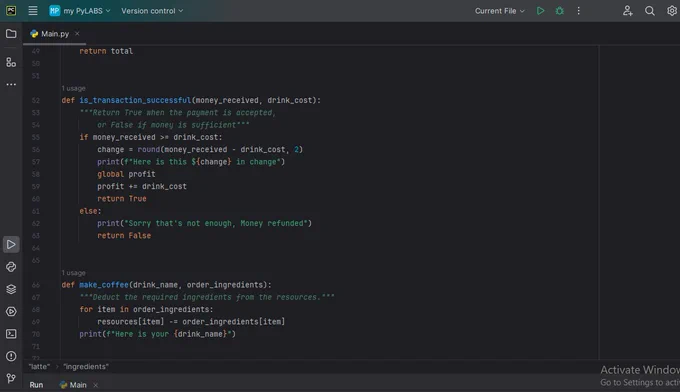Open the Structure tool window icon

[11, 62]
